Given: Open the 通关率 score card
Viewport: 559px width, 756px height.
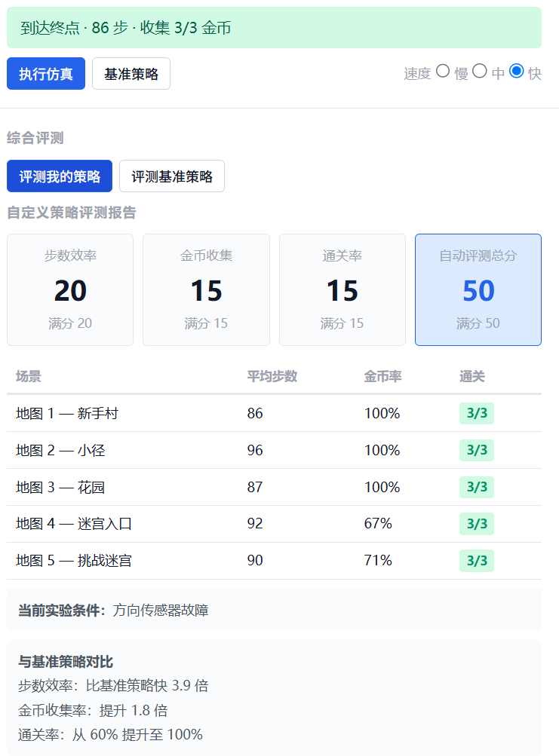Looking at the screenshot, I should point(342,289).
